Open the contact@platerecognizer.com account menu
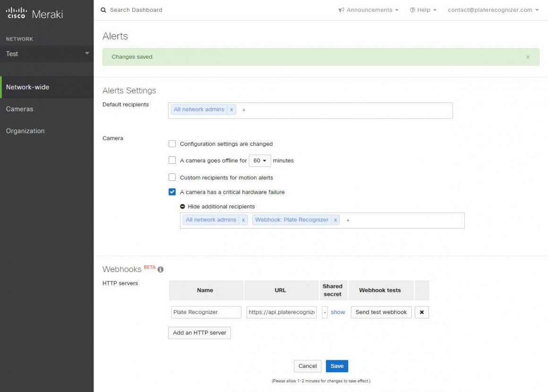 [x=493, y=10]
